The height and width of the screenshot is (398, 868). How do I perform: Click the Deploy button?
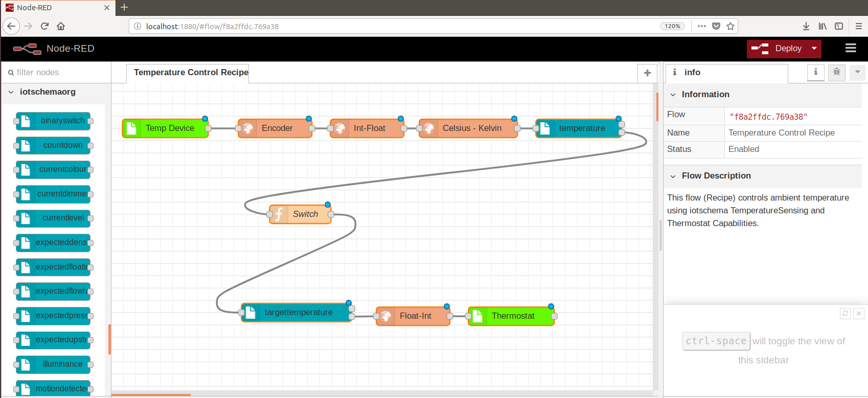(x=777, y=49)
